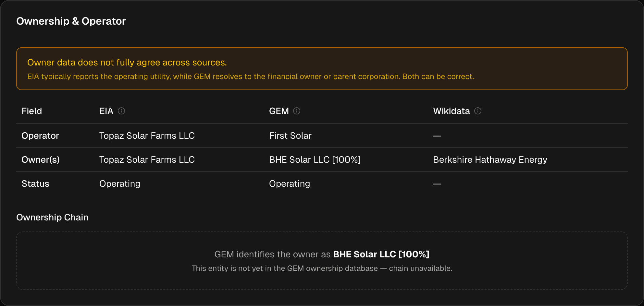This screenshot has height=306, width=644.
Task: Click the Wikidata operator dash cell
Action: (437, 136)
